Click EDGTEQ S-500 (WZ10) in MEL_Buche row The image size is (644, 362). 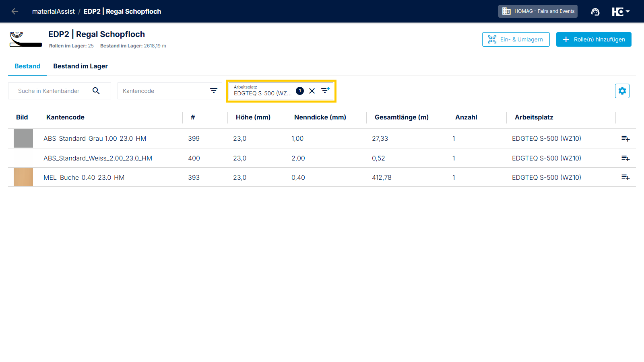[547, 177]
